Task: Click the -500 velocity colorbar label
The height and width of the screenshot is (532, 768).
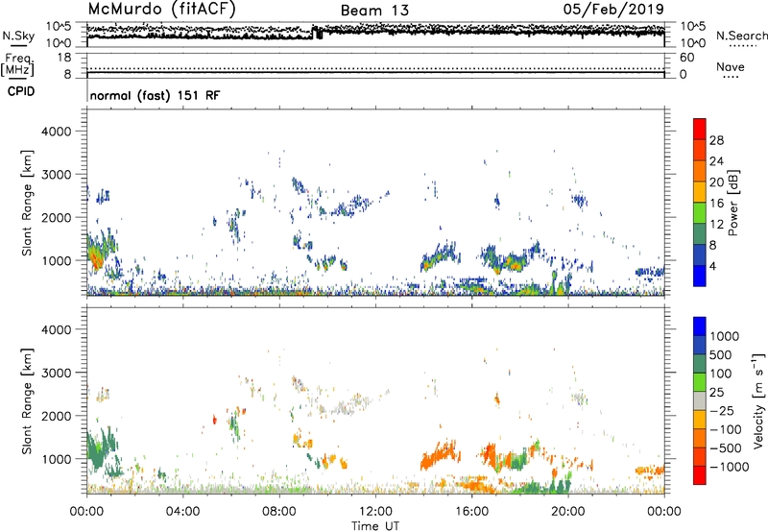Action: tap(725, 448)
